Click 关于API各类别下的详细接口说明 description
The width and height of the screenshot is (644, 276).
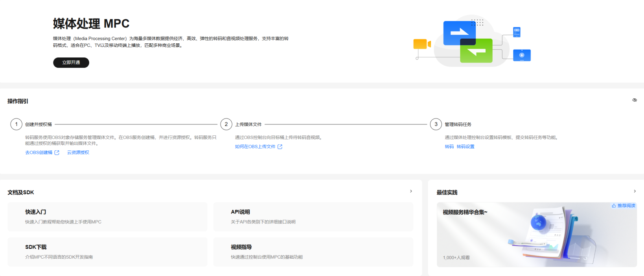coord(263,222)
